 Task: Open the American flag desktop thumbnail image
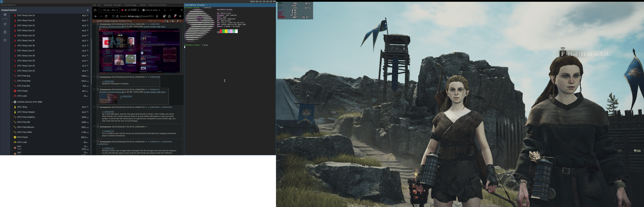(108, 98)
